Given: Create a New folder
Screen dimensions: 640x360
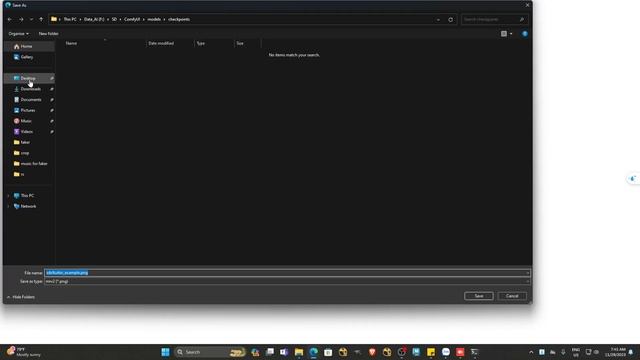Looking at the screenshot, I should [48, 33].
